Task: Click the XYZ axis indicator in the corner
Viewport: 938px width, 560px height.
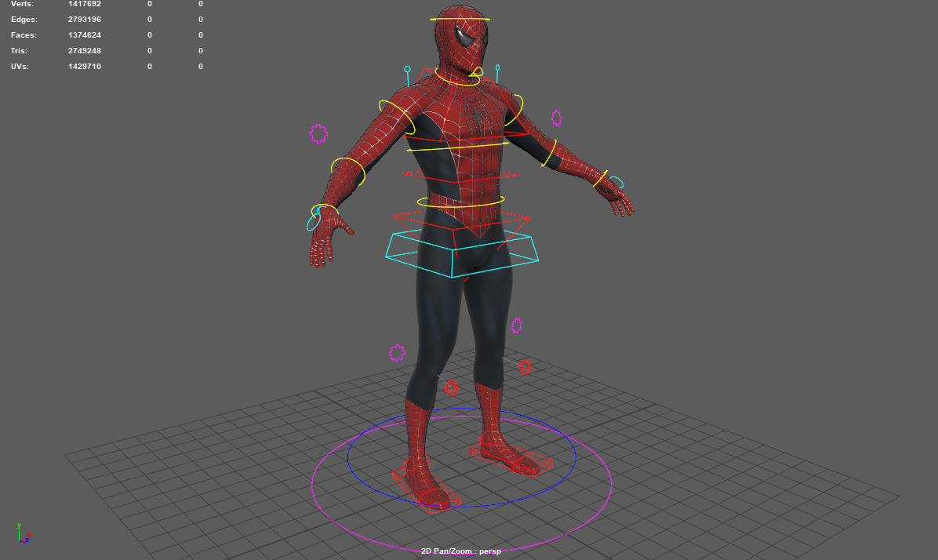Action: click(x=24, y=533)
